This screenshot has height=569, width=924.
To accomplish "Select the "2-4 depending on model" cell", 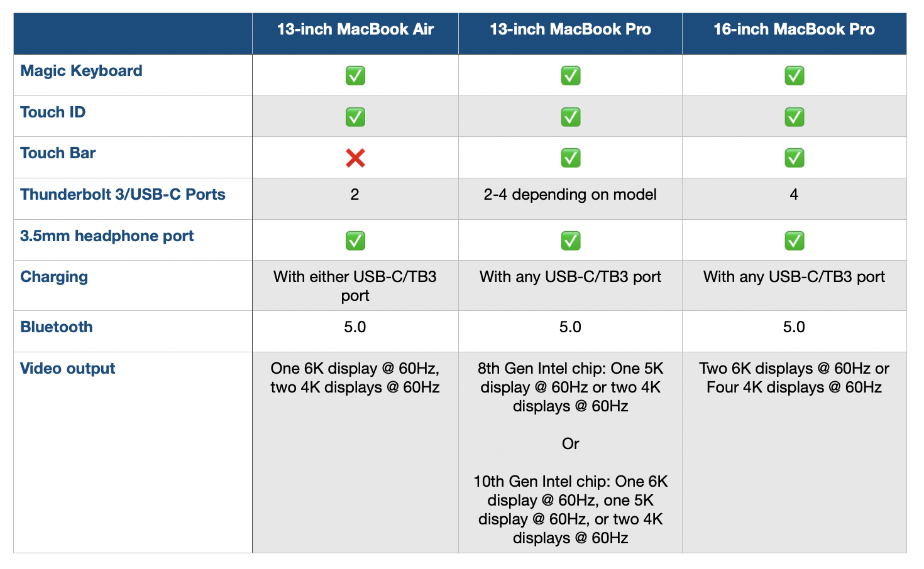I will pyautogui.click(x=570, y=195).
